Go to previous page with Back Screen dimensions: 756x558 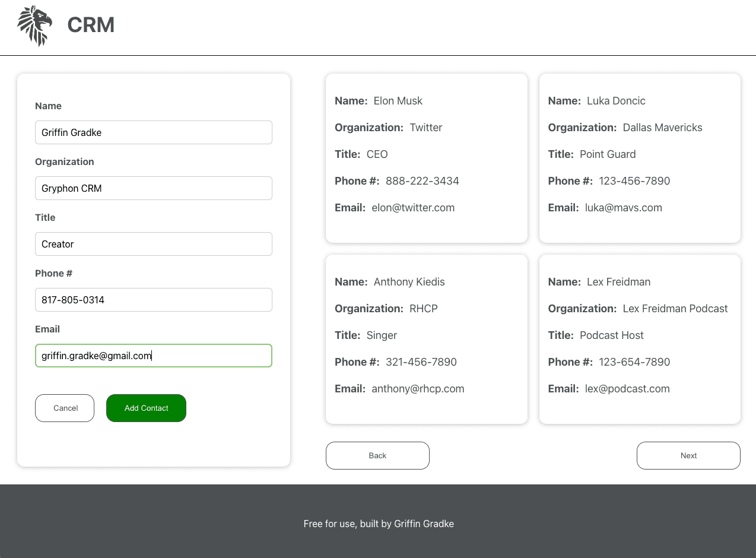[x=377, y=456]
